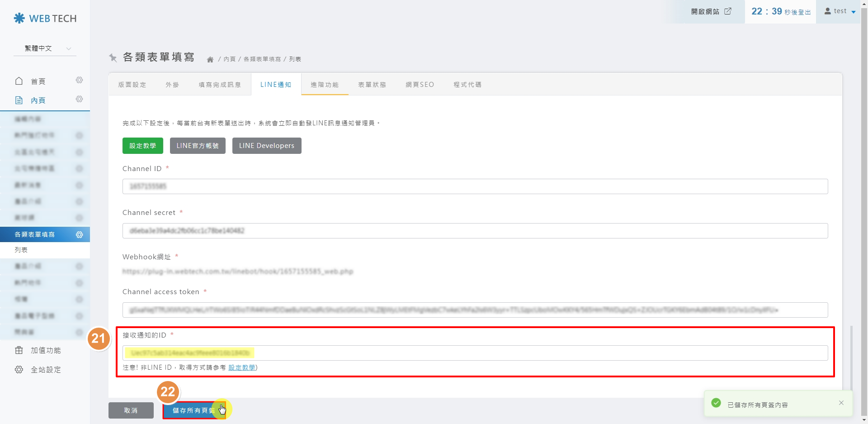Click the 加值功能 gift icon

[19, 350]
